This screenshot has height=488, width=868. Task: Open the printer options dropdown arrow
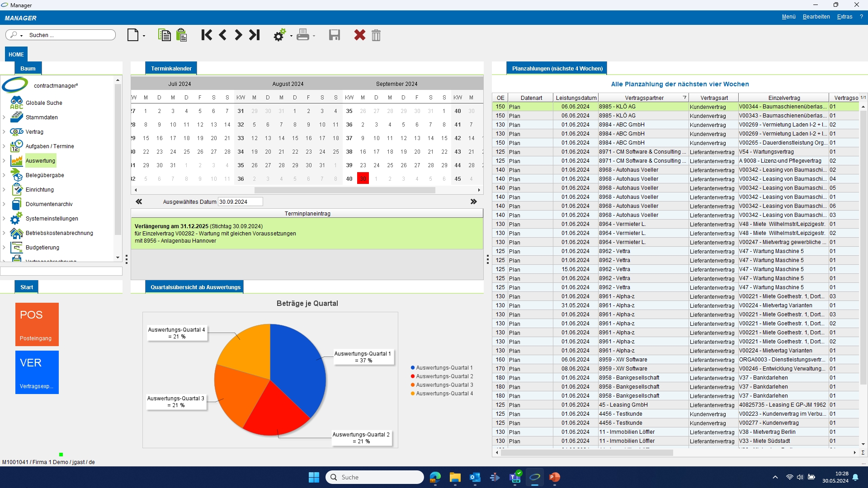pos(314,36)
